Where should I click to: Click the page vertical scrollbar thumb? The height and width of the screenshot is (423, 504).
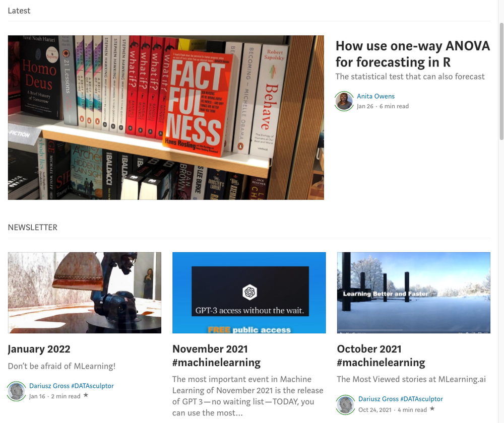pos(501,81)
